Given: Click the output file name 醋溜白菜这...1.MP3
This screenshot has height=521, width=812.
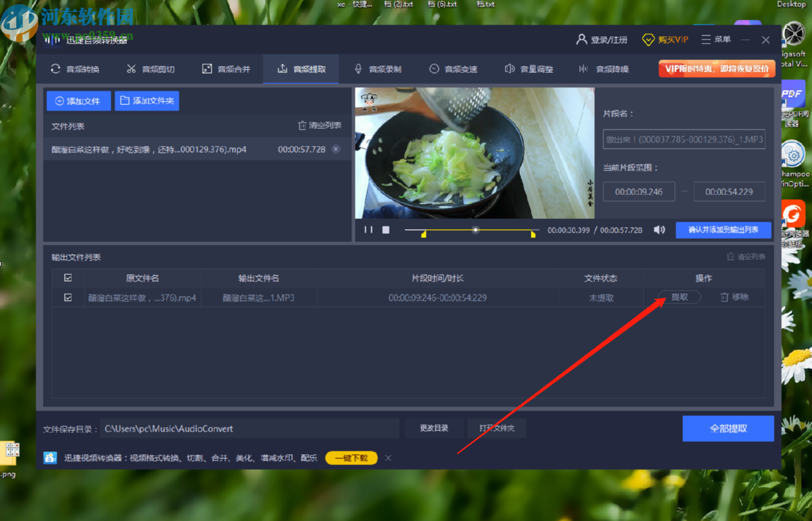Looking at the screenshot, I should [x=259, y=298].
